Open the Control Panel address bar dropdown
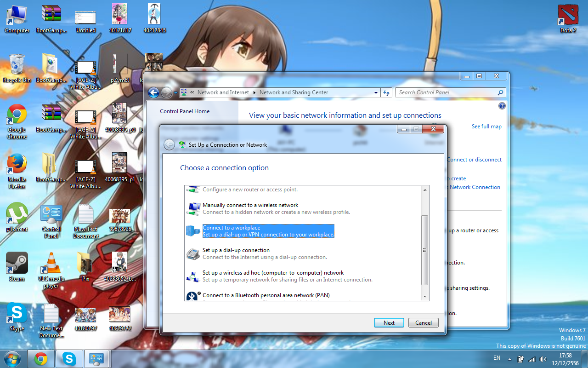The height and width of the screenshot is (368, 588). [376, 92]
